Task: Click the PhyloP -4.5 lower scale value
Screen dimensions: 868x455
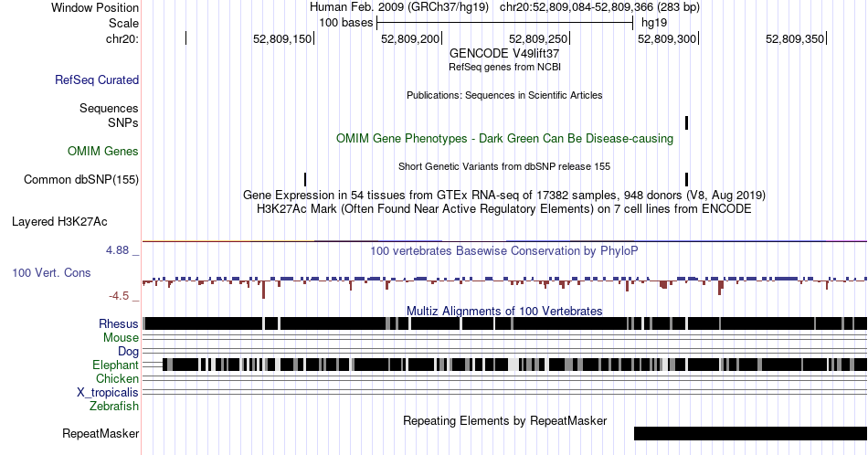Action: point(119,296)
